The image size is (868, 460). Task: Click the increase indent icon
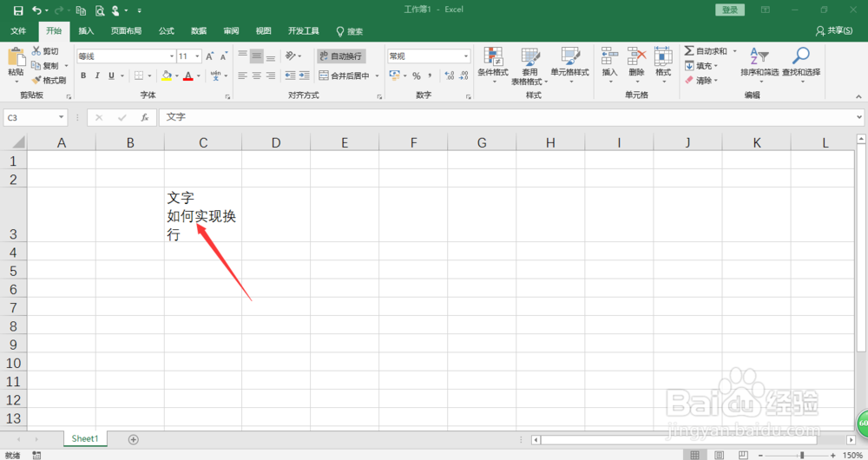pos(305,76)
